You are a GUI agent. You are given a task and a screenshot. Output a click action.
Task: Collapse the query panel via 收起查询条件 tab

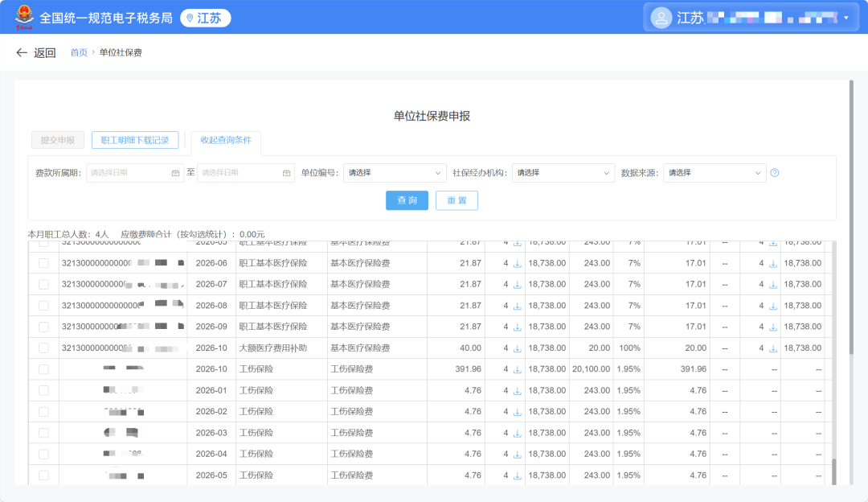coord(226,140)
